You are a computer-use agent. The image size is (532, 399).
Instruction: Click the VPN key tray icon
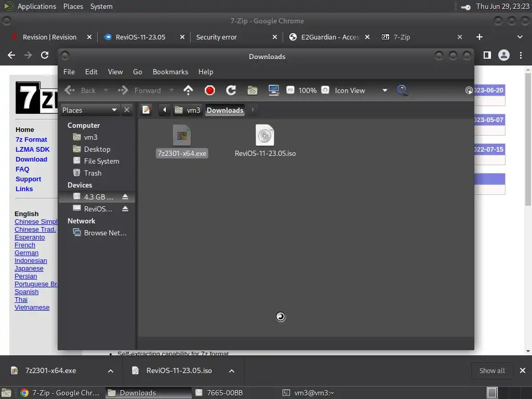click(466, 7)
